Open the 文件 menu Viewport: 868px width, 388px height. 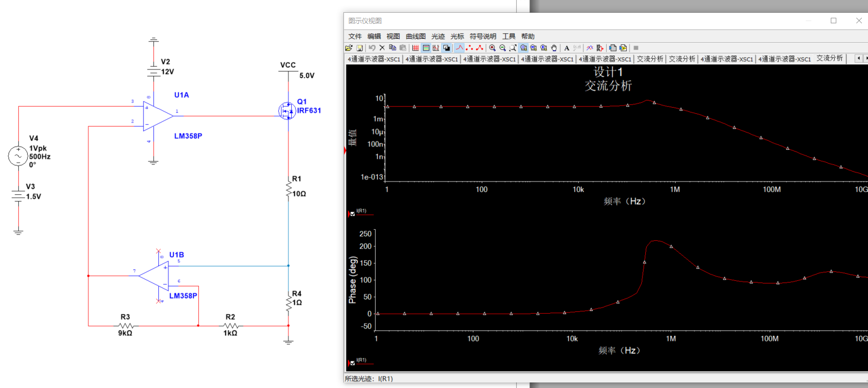point(355,36)
